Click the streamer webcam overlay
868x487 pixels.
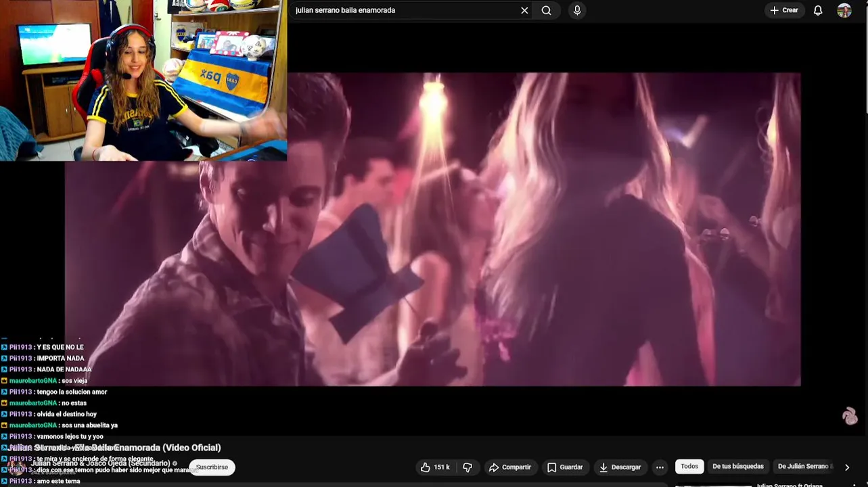(143, 80)
